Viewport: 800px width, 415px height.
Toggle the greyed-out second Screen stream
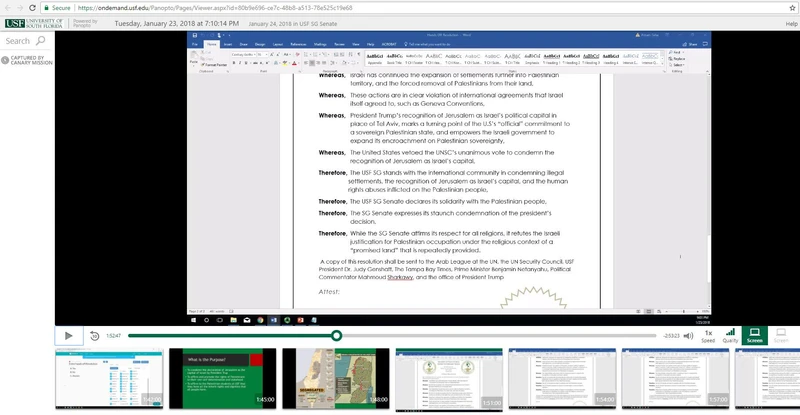click(x=781, y=335)
